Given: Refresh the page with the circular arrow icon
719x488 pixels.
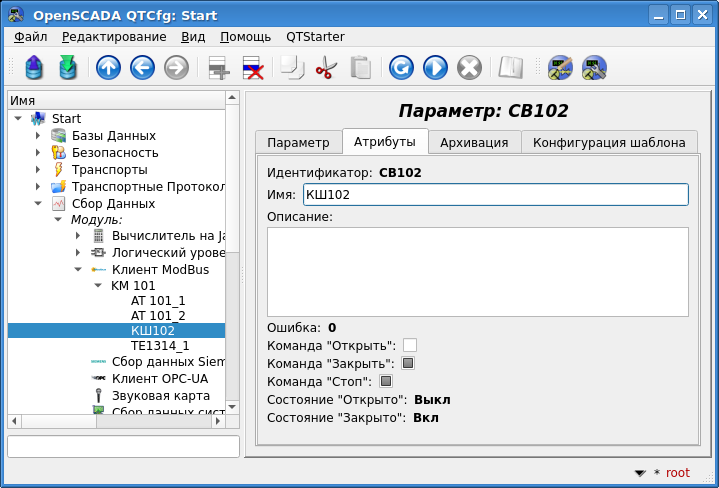Looking at the screenshot, I should point(401,68).
